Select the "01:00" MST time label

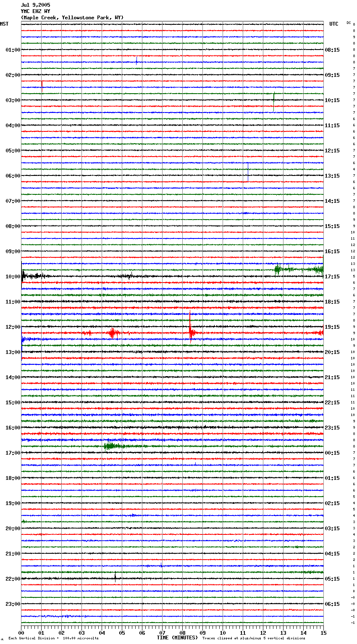(13, 50)
